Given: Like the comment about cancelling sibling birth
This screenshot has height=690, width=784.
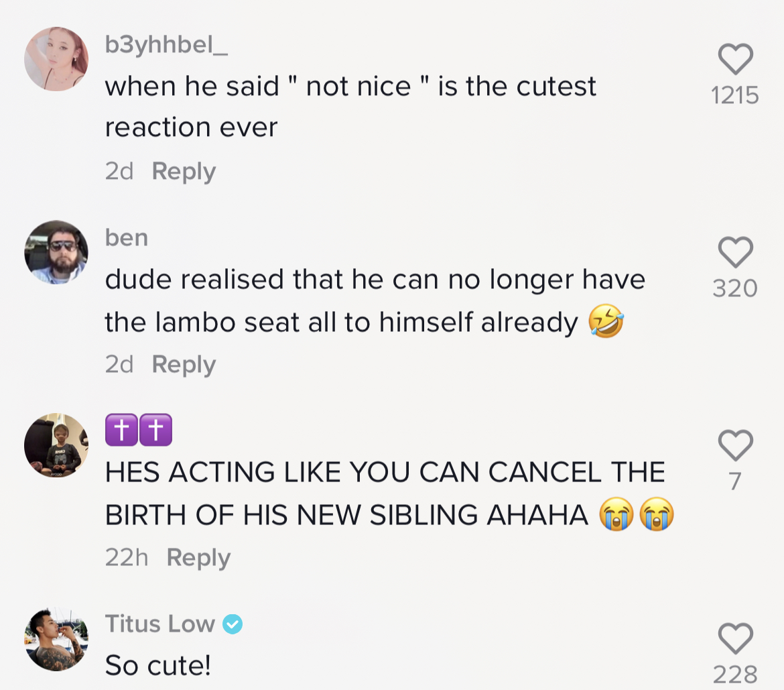Looking at the screenshot, I should tap(735, 445).
